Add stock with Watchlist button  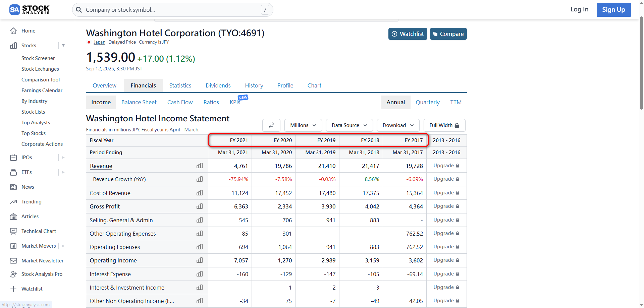tap(408, 34)
